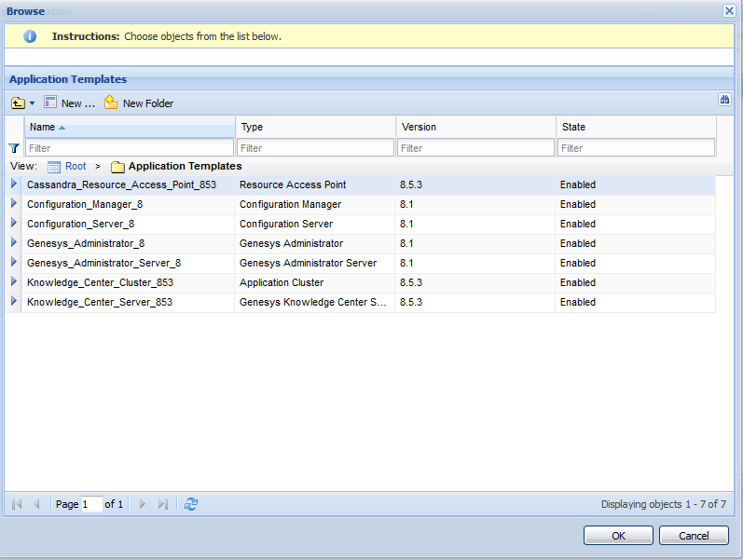Go to the last page
743x560 pixels.
[x=163, y=503]
